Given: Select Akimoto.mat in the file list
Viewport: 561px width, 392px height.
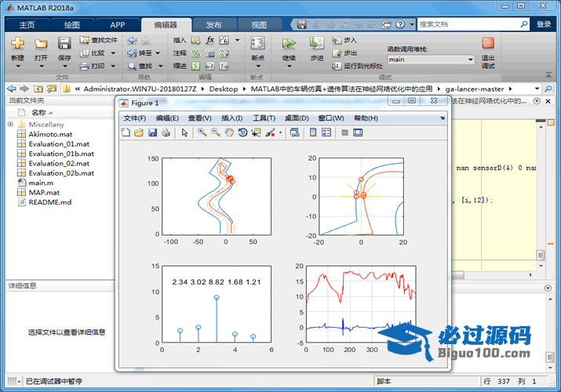Looking at the screenshot, I should [x=50, y=134].
